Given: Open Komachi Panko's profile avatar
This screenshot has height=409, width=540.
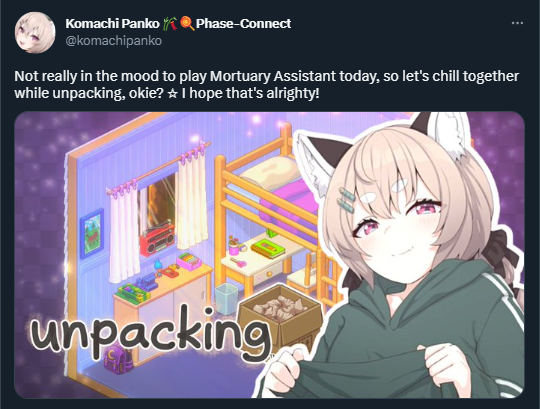Looking at the screenshot, I should 35,33.
